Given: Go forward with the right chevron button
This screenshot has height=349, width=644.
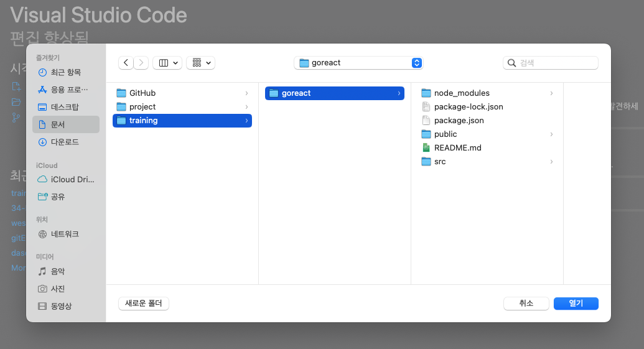Looking at the screenshot, I should pyautogui.click(x=141, y=63).
